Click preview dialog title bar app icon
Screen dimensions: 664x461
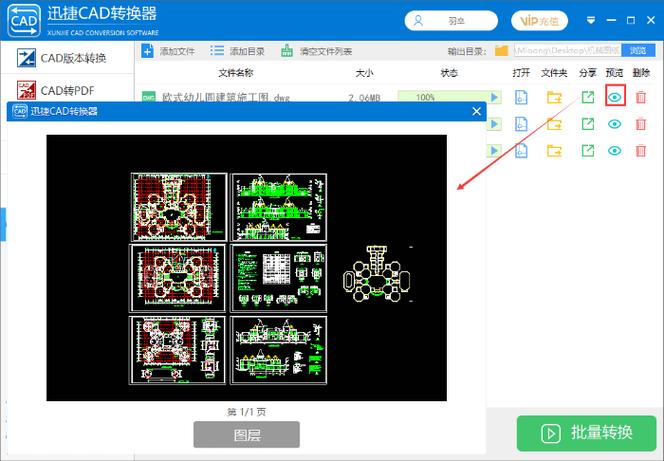20,111
